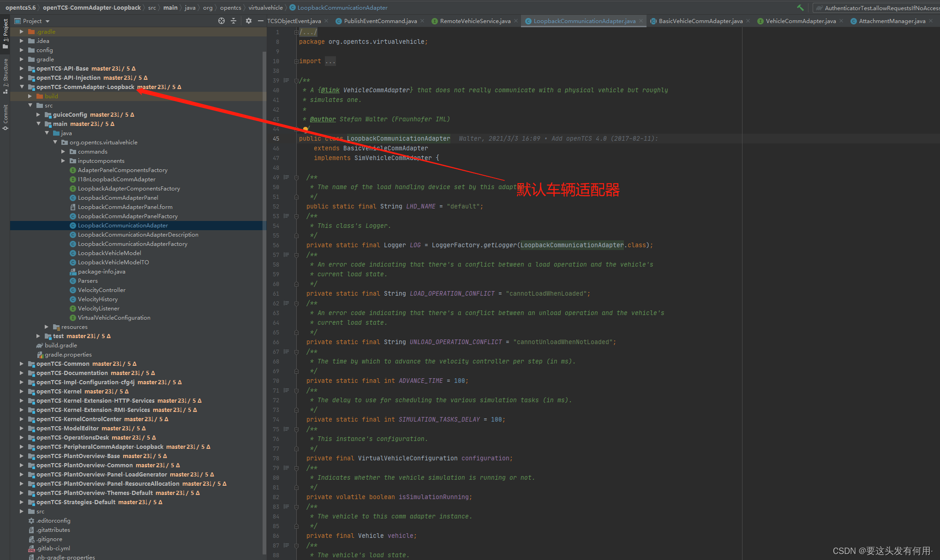The height and width of the screenshot is (560, 940).
Task: Expand the inputcomponents package folder
Action: point(64,161)
